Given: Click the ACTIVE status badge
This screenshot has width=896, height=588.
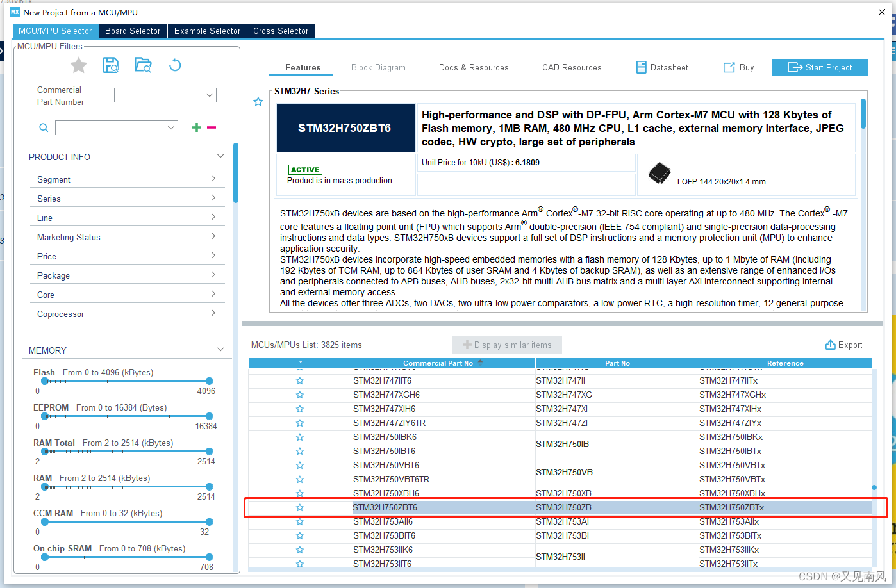Looking at the screenshot, I should [305, 170].
